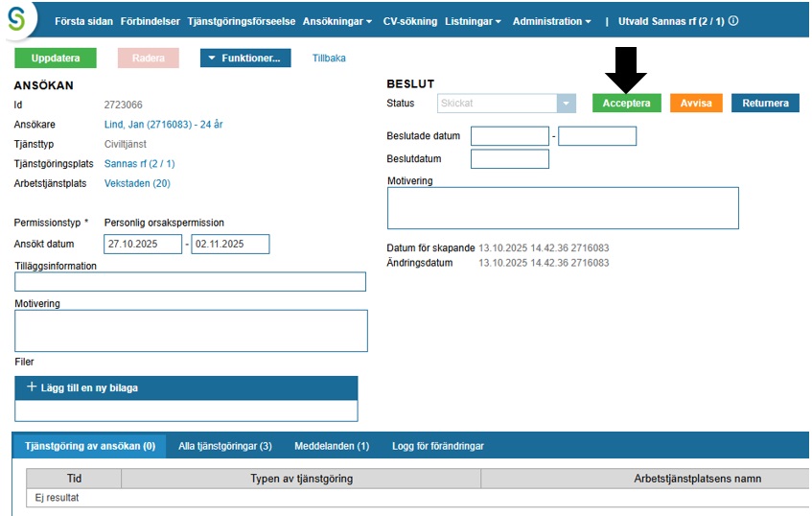Open the Ansökningar menu

(336, 21)
